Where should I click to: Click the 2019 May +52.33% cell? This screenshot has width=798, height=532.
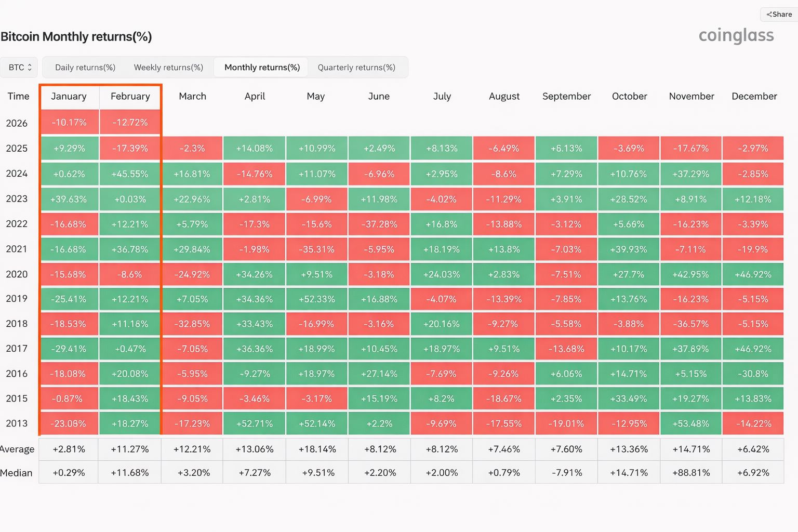317,299
